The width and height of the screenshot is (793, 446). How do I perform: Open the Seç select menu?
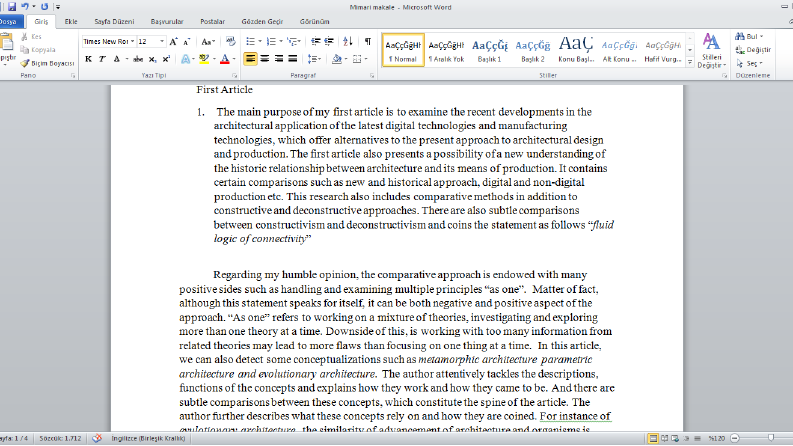coord(749,63)
